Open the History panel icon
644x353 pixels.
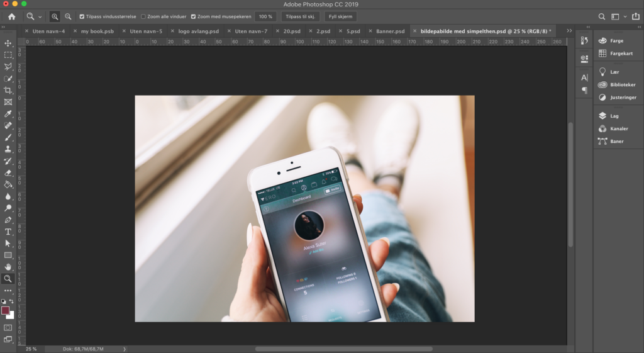pos(584,41)
